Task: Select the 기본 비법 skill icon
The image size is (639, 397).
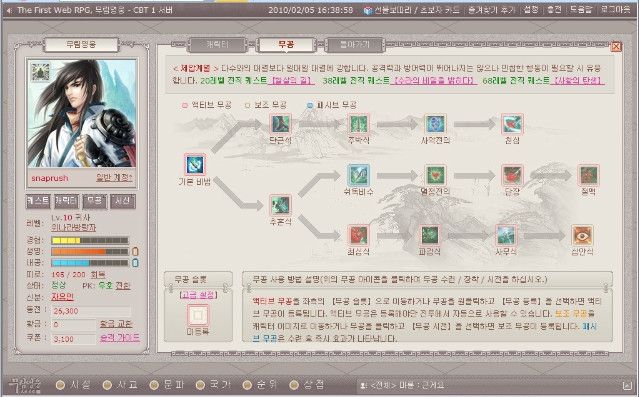Action: pyautogui.click(x=195, y=165)
